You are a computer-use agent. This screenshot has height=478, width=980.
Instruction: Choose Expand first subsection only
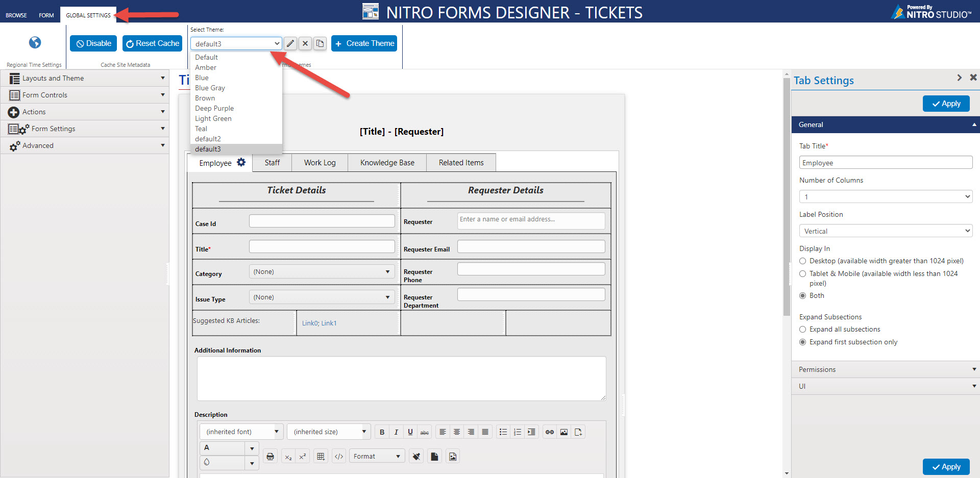803,342
